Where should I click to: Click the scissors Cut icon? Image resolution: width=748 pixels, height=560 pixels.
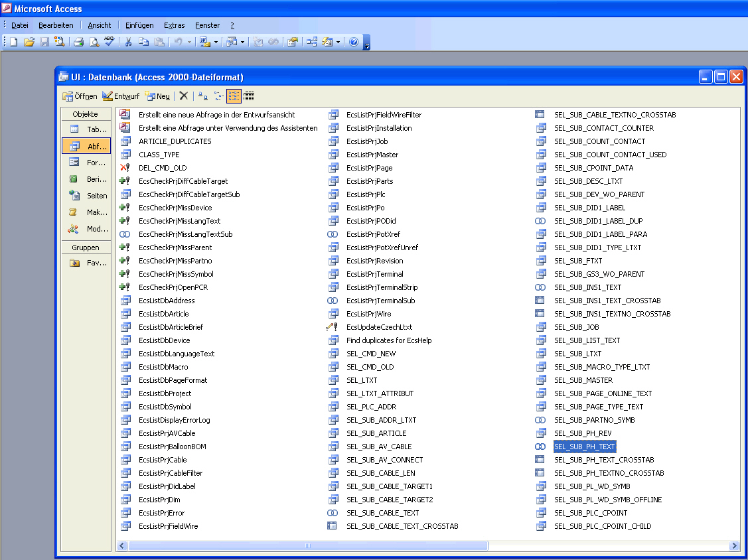(x=128, y=42)
